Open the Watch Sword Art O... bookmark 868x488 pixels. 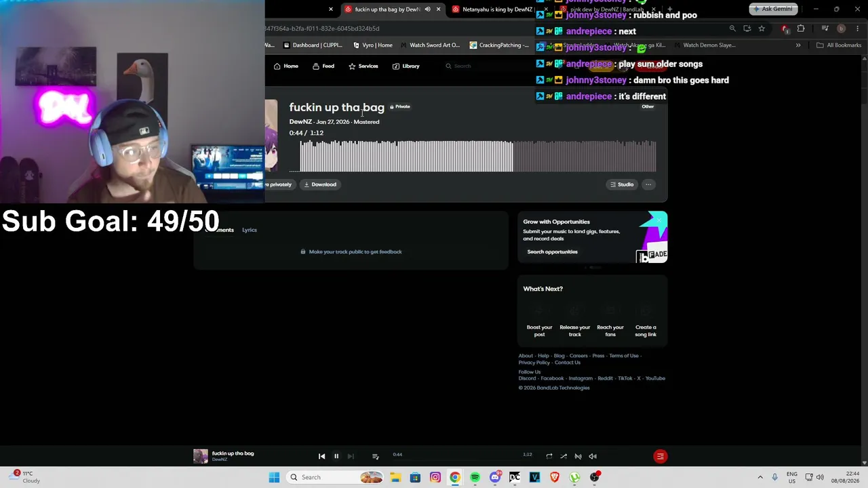430,45
